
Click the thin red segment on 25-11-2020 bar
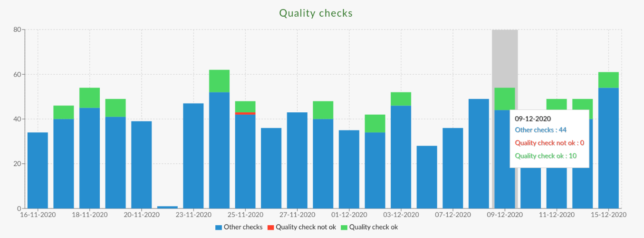point(245,113)
